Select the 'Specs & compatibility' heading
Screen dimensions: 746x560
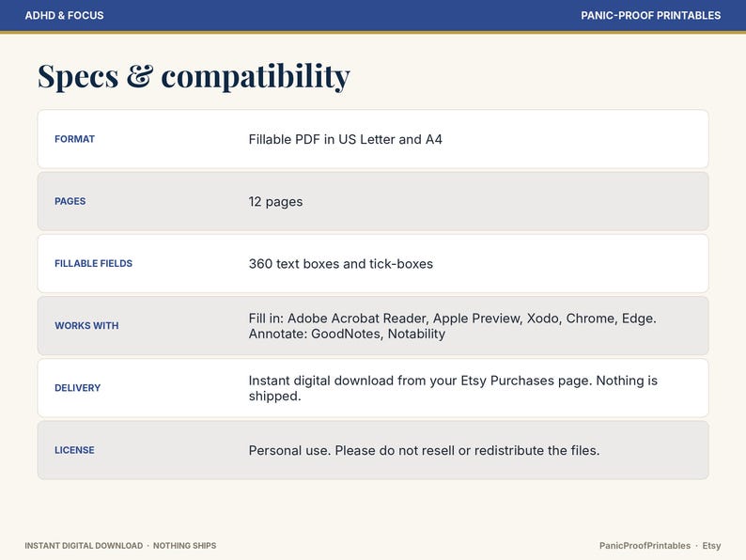click(x=194, y=76)
